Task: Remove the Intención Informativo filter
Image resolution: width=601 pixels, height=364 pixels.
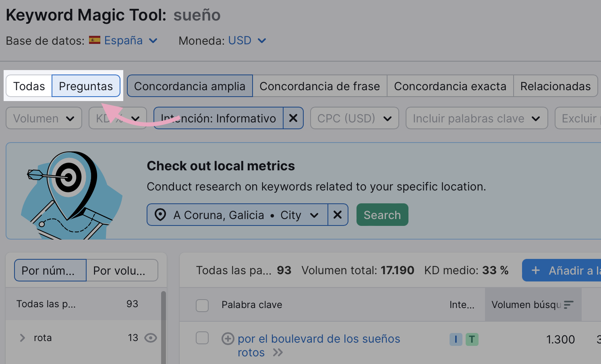Action: (x=293, y=118)
